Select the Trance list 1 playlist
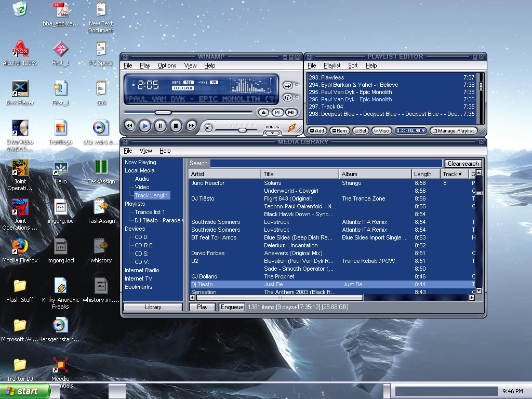 (150, 212)
